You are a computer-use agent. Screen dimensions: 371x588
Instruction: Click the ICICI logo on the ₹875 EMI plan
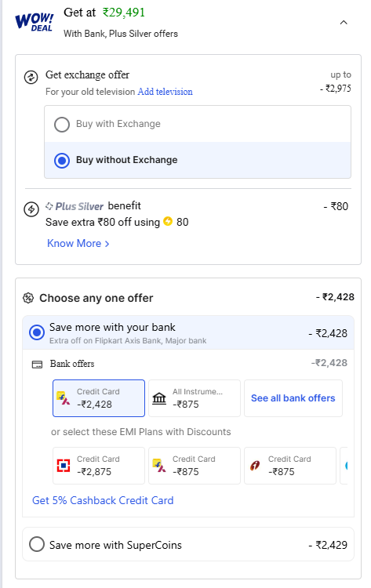click(255, 466)
